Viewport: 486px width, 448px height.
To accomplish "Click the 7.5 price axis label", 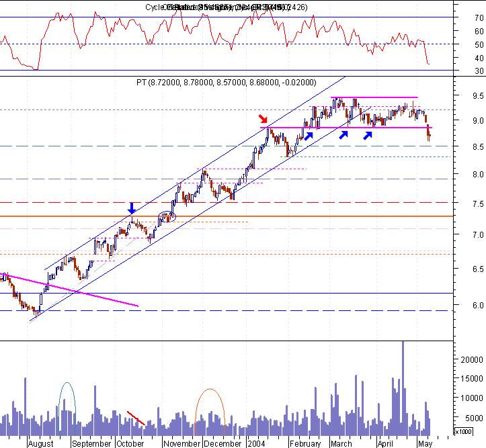I will click(x=478, y=204).
